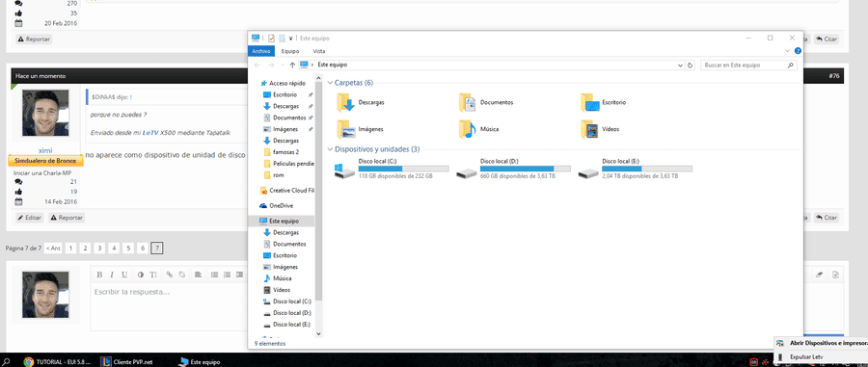Select the Disco local (E:) drive
Viewport: 868px width, 367px height.
[635, 169]
